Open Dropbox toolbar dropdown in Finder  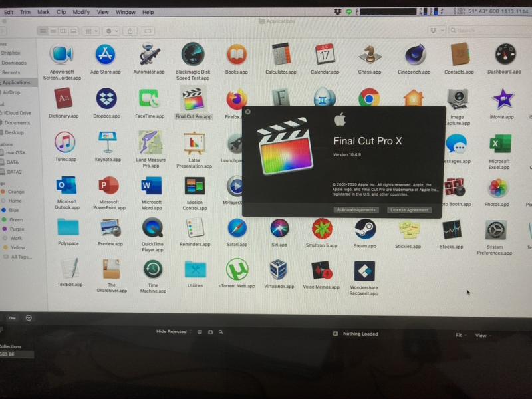pyautogui.click(x=437, y=31)
